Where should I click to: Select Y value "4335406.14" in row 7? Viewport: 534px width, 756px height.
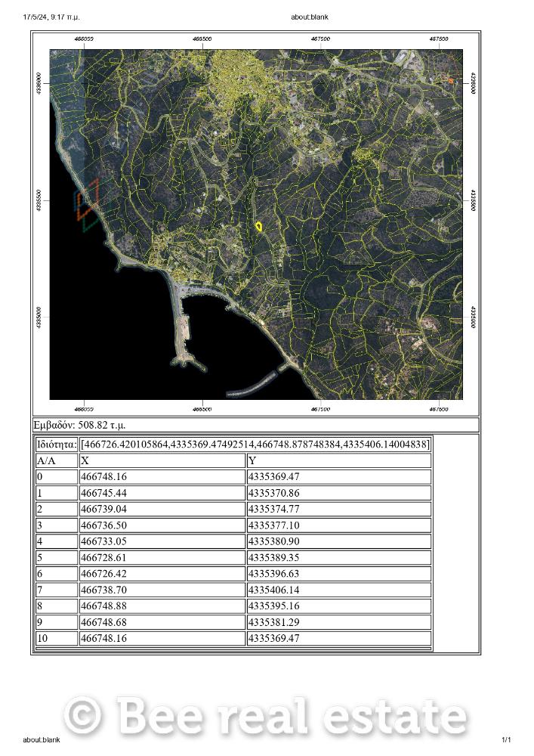273,590
